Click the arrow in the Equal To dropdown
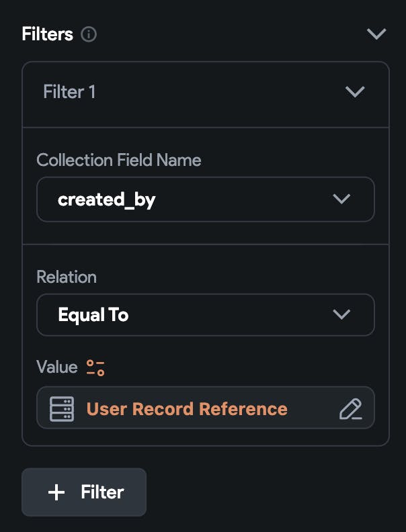The width and height of the screenshot is (406, 532). click(x=342, y=314)
